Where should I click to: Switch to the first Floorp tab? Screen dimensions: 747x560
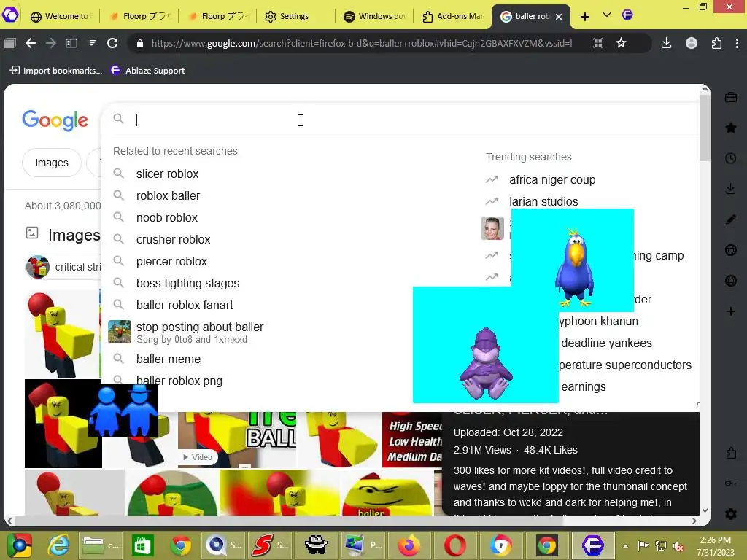139,16
